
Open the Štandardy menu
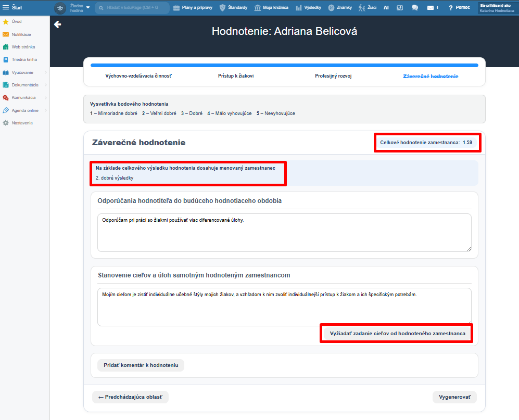233,8
